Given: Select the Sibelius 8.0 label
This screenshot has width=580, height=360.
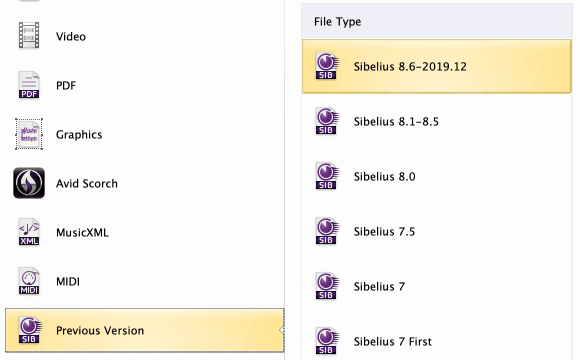Looking at the screenshot, I should (x=384, y=177).
